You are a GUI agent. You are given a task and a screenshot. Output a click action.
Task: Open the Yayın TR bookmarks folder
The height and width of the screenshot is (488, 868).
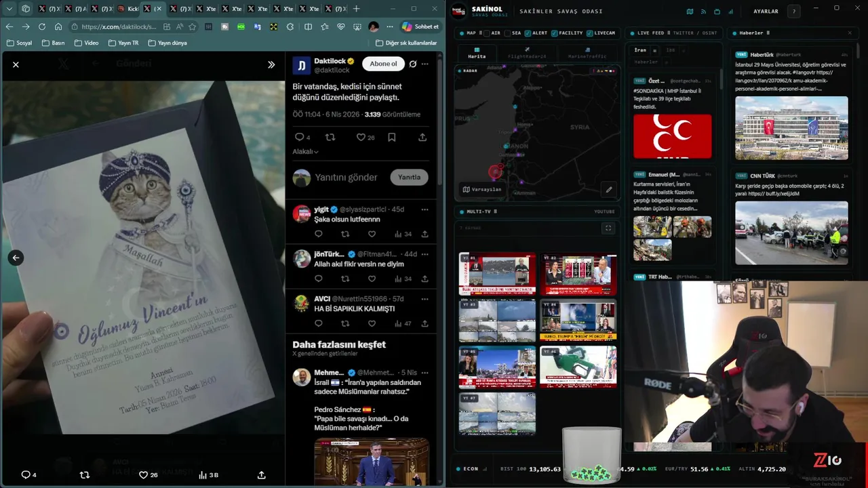[123, 43]
